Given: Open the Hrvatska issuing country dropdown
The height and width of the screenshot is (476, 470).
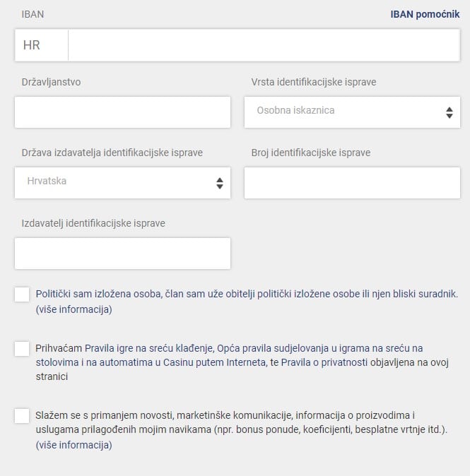Looking at the screenshot, I should point(122,183).
